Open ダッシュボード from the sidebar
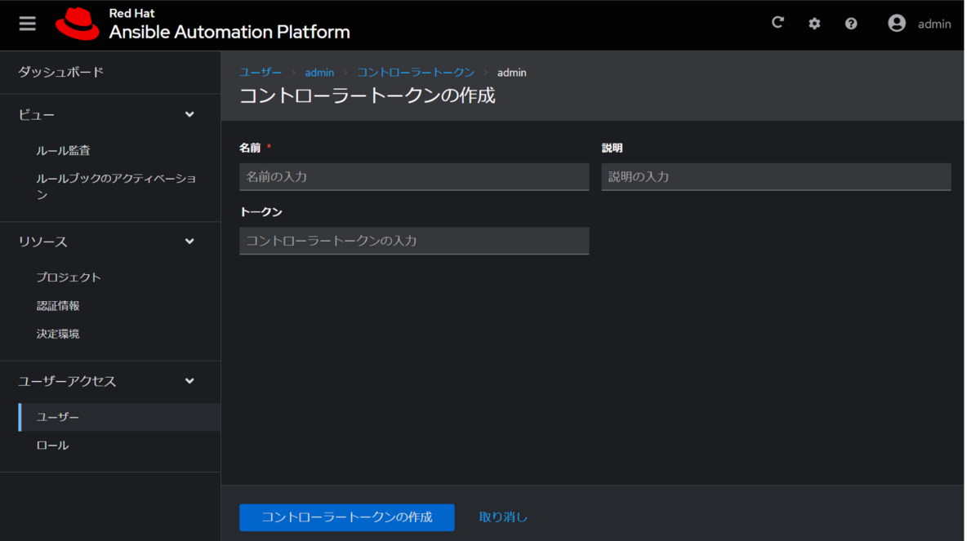This screenshot has width=980, height=541. tap(60, 72)
